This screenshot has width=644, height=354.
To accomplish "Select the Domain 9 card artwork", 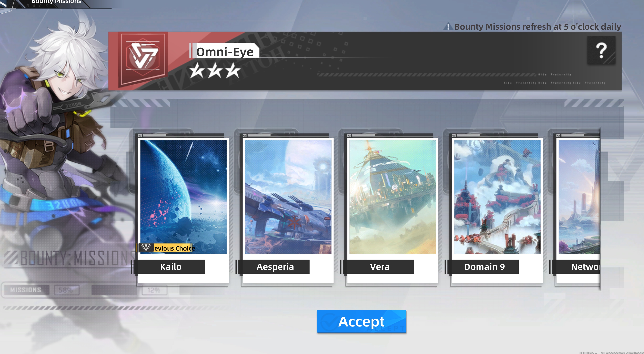I will pos(497,197).
